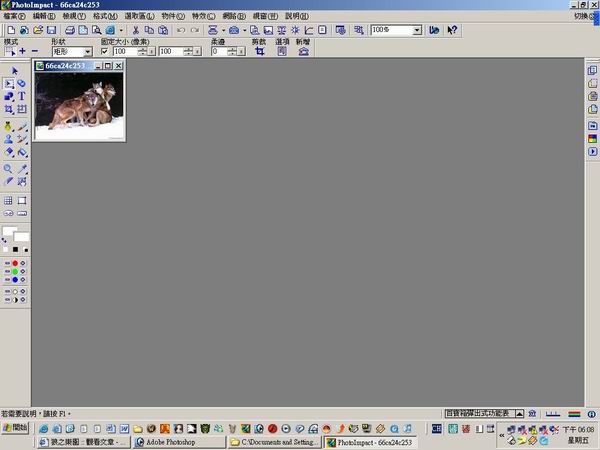Select the Clone stamp tool
Screen dimensions: 600x450
tap(8, 139)
